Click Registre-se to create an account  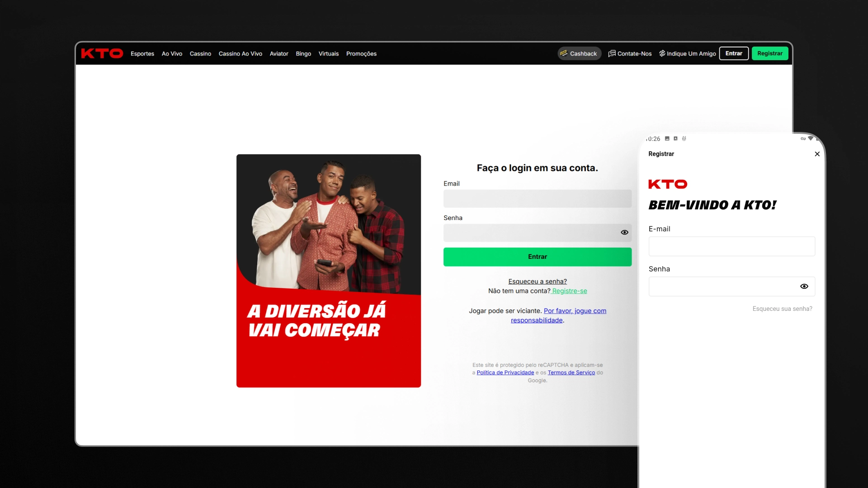[x=569, y=291]
